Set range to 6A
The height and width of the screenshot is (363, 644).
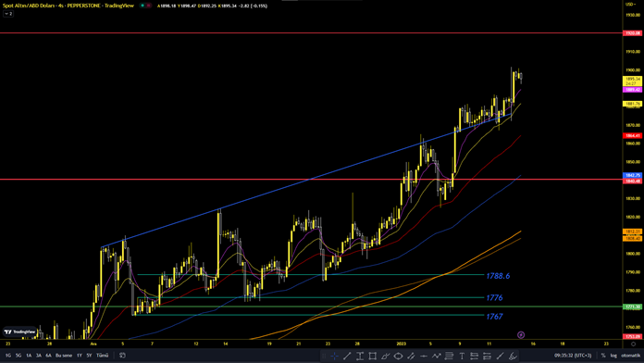tap(48, 356)
